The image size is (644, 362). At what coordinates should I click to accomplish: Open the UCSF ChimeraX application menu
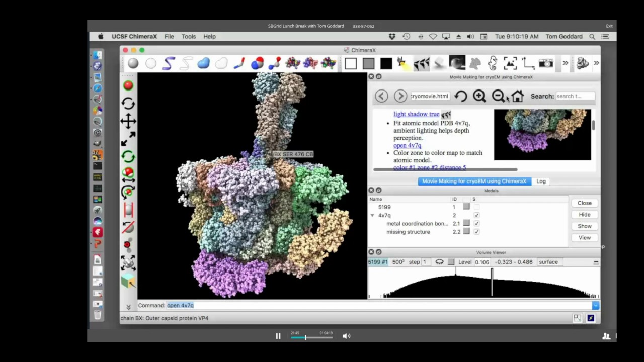click(x=134, y=37)
